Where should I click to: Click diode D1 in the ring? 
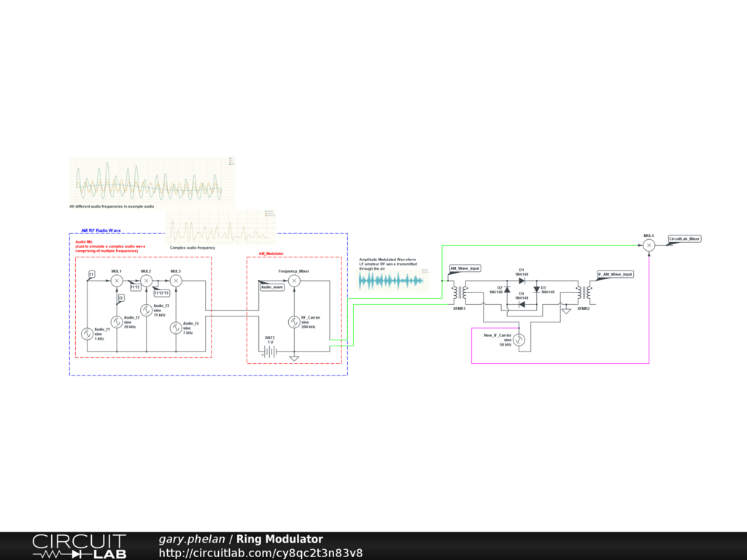[x=522, y=281]
